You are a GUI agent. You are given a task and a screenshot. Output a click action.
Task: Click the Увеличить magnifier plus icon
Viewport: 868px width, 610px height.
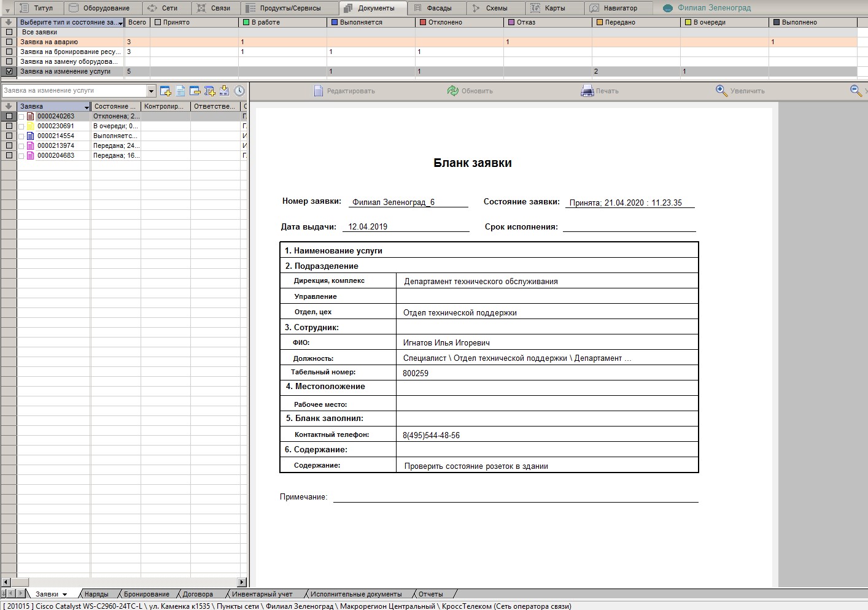(722, 91)
